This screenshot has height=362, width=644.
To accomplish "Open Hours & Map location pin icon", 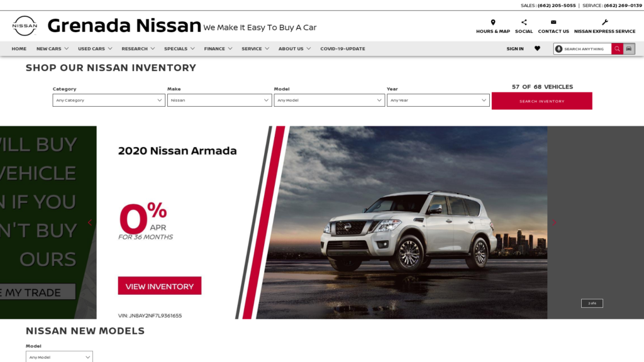I will click(493, 22).
